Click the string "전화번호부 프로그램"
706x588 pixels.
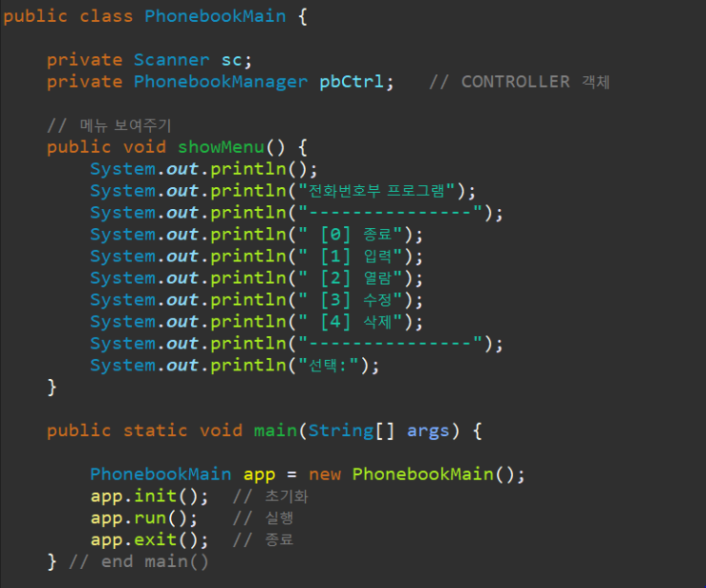377,191
